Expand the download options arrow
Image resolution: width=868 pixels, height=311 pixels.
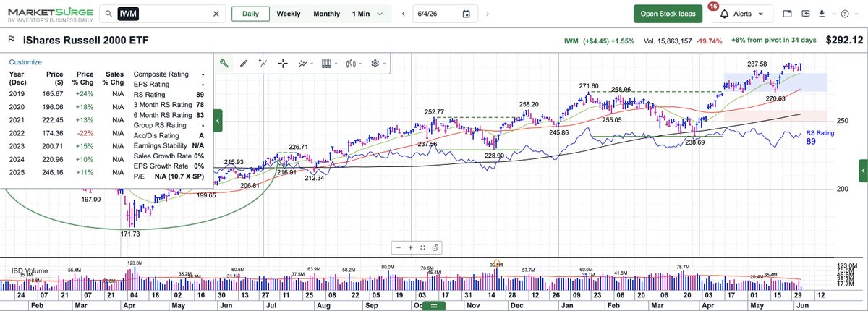(832, 14)
